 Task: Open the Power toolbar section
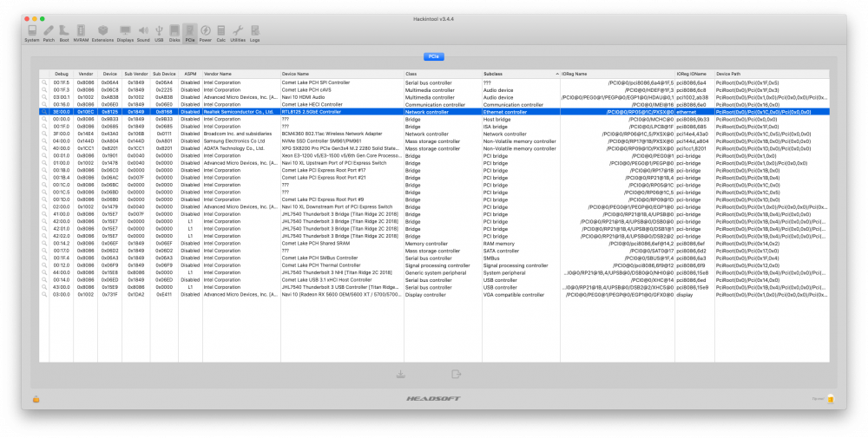point(206,33)
